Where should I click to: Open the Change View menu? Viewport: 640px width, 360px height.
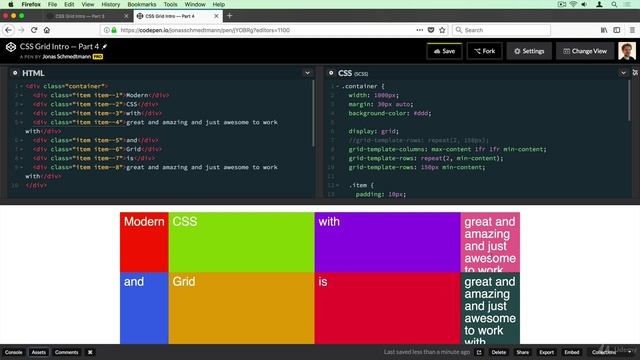click(x=585, y=51)
